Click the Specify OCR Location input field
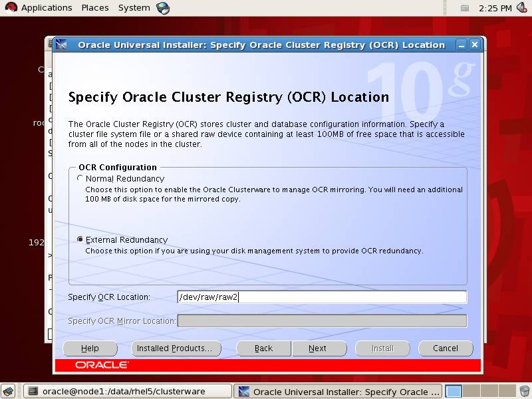This screenshot has width=532, height=399. click(x=322, y=297)
